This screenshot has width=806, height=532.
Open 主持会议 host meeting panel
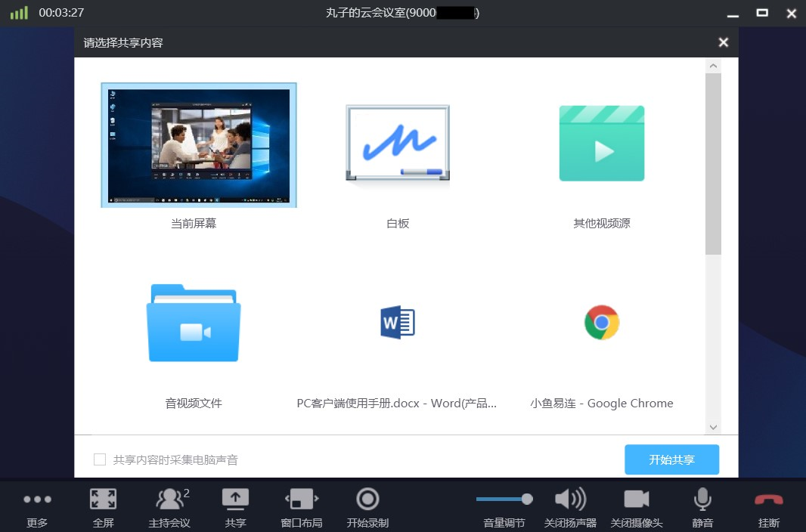pos(169,507)
